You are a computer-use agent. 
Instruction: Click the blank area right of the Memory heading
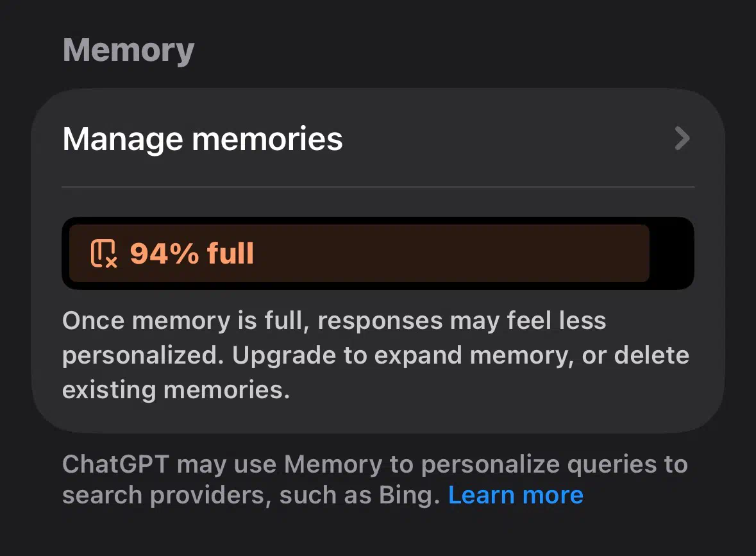coord(449,50)
